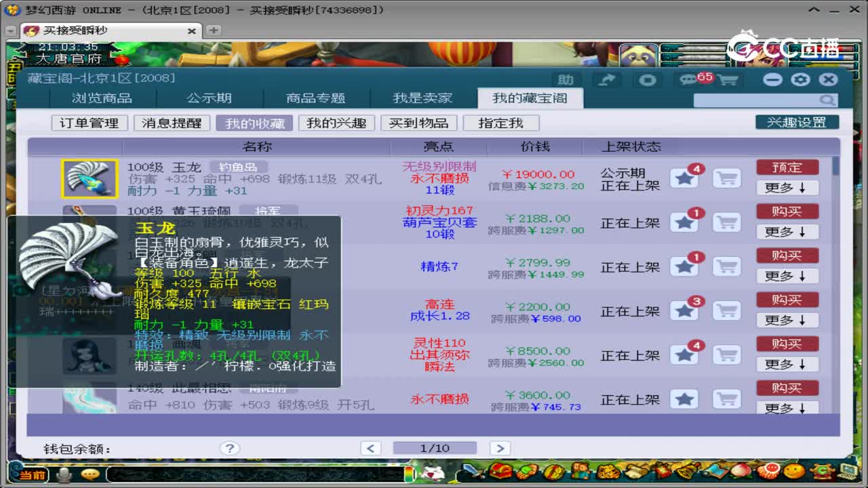
Task: Switch to 公示期 tab
Action: pos(209,98)
